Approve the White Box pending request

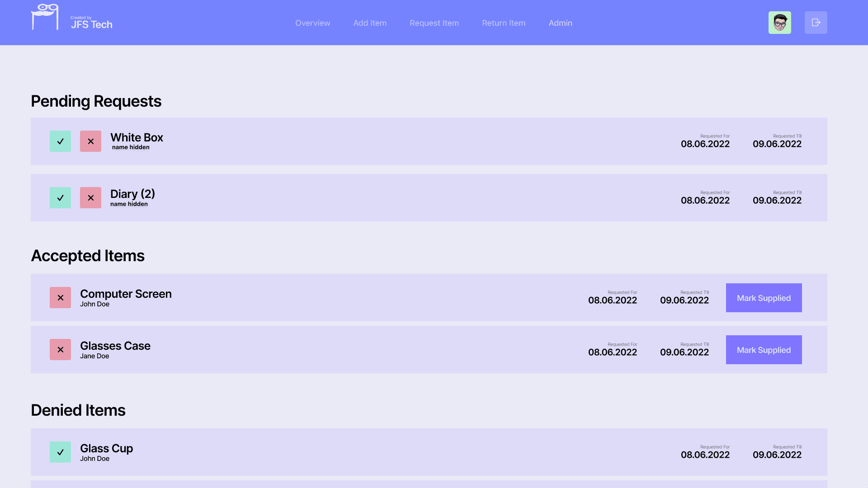click(x=60, y=141)
